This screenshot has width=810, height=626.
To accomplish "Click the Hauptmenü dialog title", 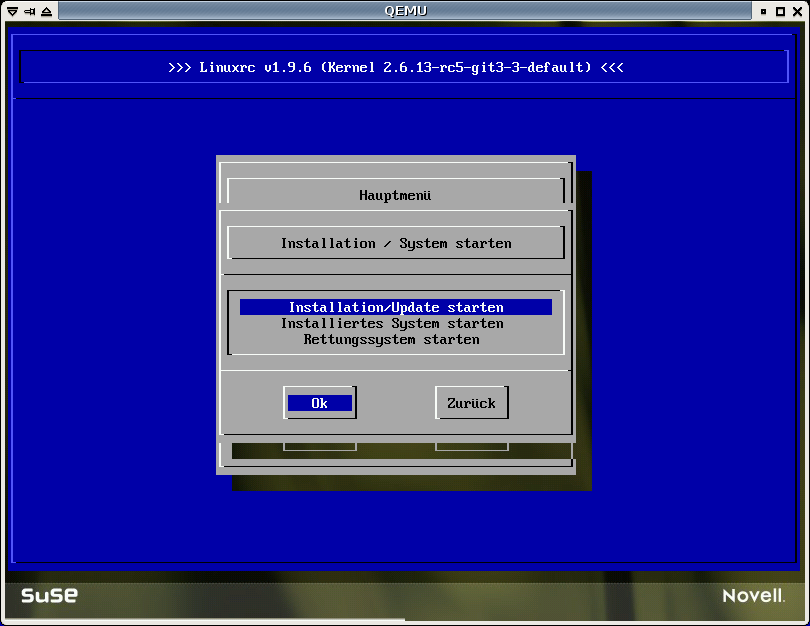I will (x=395, y=195).
